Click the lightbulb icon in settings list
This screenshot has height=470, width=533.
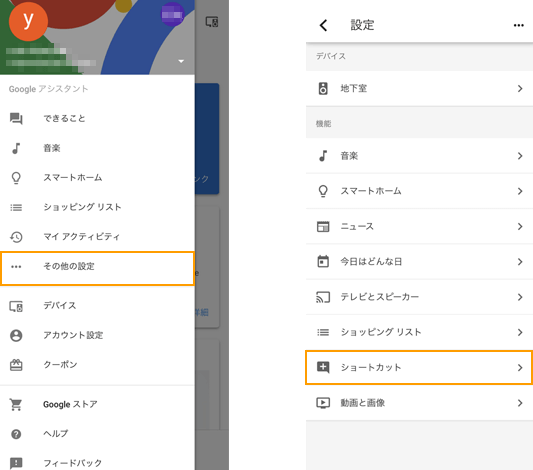click(323, 191)
